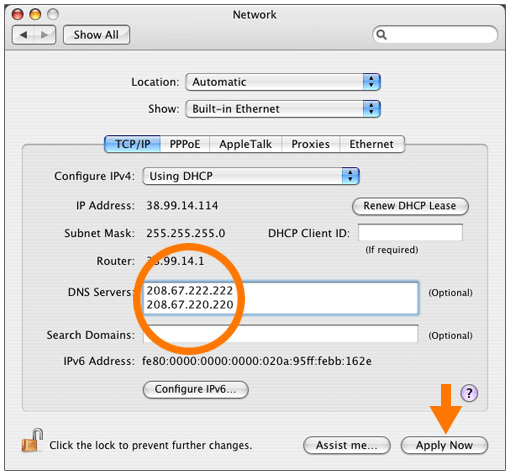
Task: Expand the Configure IPv4 dropdown
Action: click(x=251, y=176)
